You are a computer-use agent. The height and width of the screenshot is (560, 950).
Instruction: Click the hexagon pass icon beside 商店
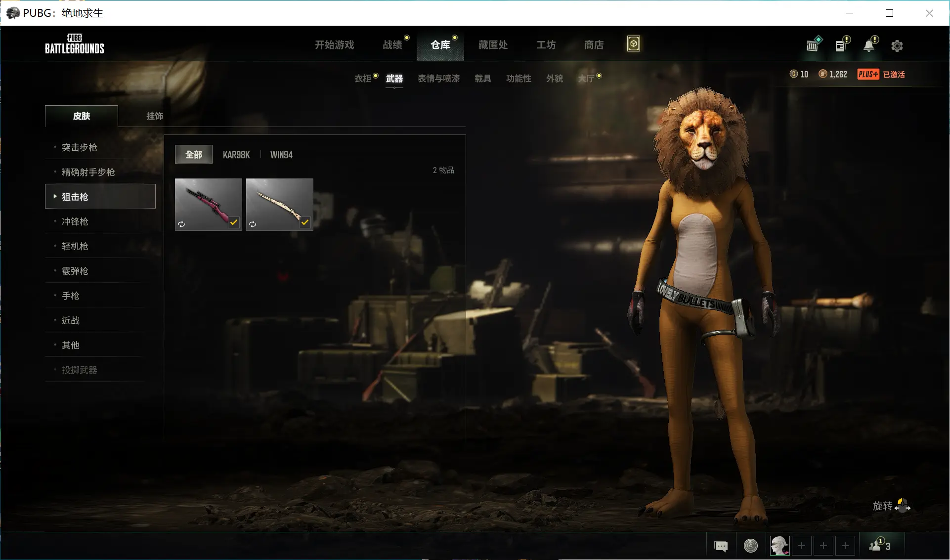633,44
